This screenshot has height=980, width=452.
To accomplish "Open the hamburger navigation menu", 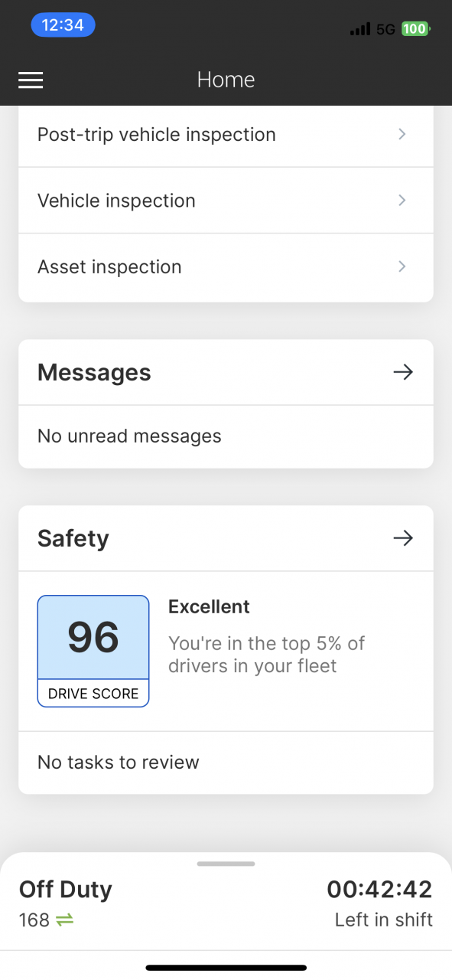I will pos(31,80).
